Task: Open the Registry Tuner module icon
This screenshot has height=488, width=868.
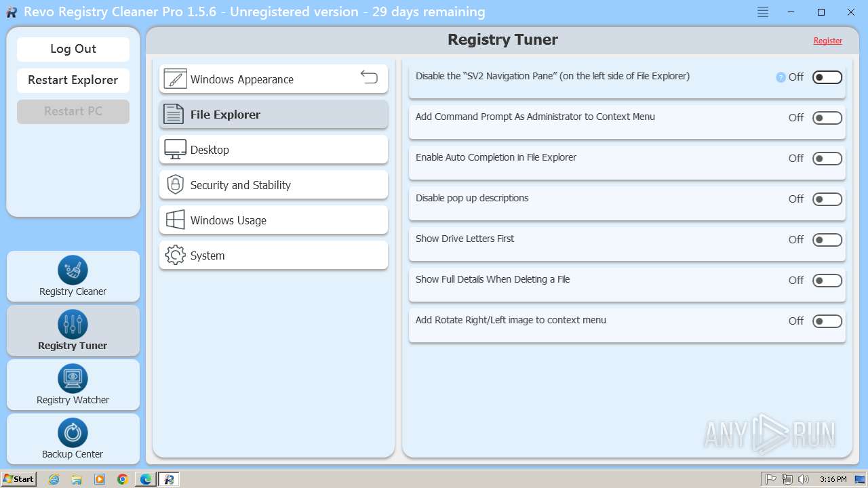Action: [73, 325]
